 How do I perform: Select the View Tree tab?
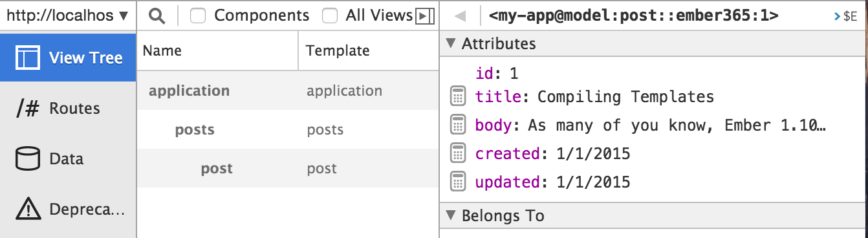click(68, 58)
